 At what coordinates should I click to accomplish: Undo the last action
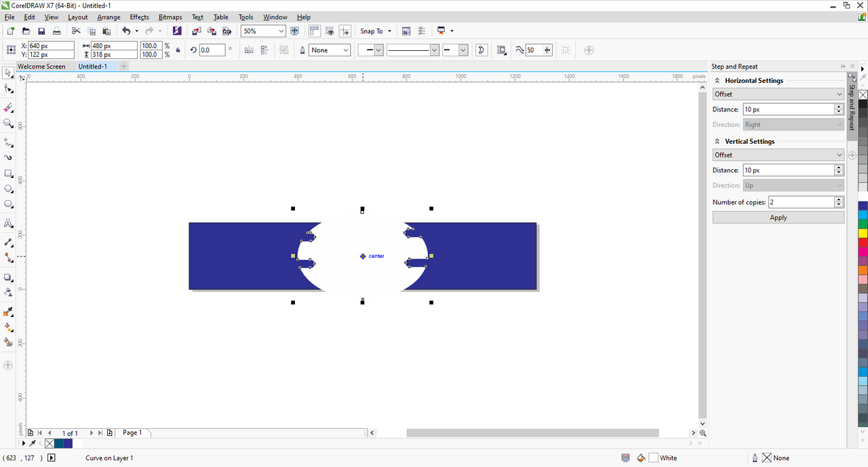coord(126,31)
